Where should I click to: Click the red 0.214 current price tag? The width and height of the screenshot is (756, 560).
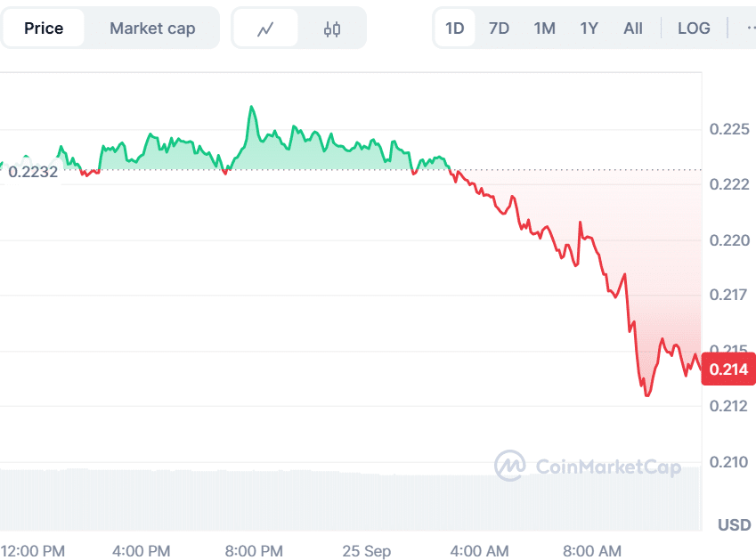[728, 369]
